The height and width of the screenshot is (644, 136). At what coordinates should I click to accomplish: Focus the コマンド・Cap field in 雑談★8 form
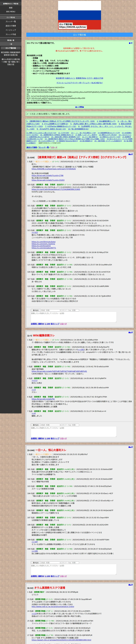point(70,310)
